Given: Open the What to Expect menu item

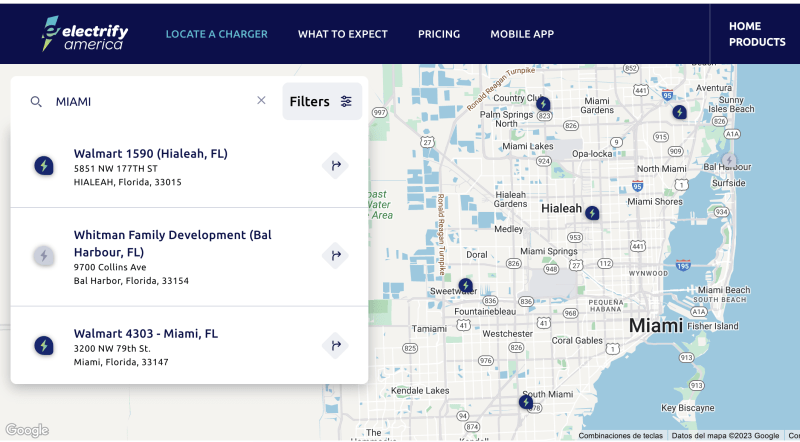Looking at the screenshot, I should (x=342, y=34).
